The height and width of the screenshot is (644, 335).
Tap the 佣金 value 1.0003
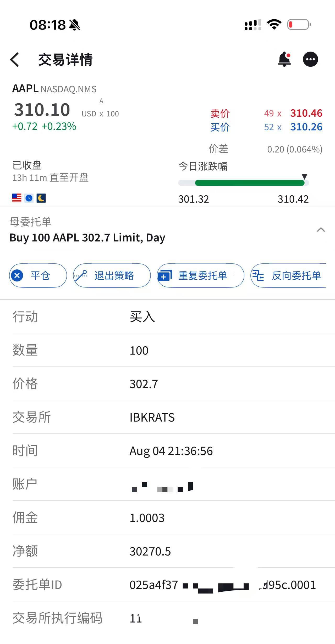(147, 518)
